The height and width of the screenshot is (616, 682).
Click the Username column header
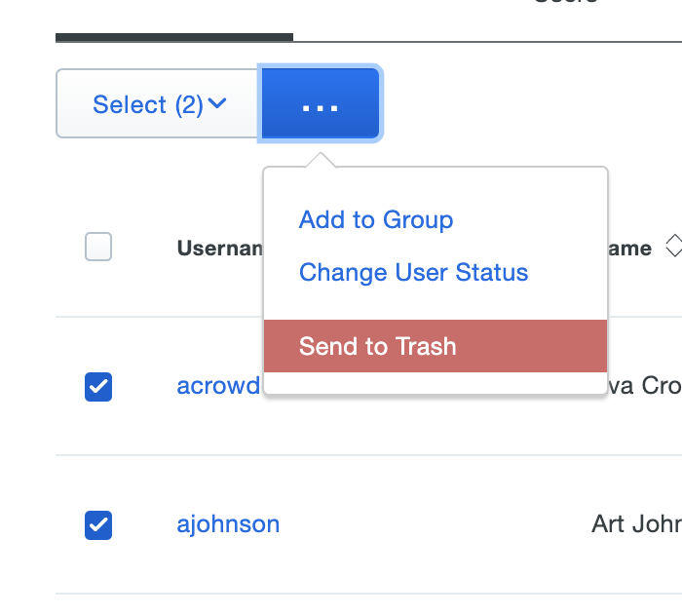coord(220,249)
